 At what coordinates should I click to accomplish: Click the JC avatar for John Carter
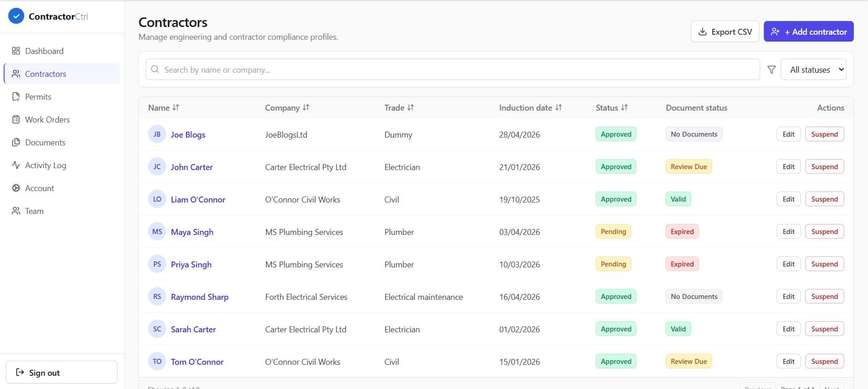(157, 167)
